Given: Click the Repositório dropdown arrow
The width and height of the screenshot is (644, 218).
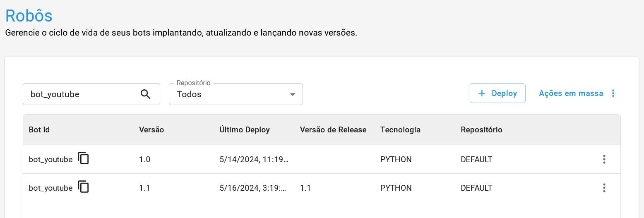Looking at the screenshot, I should 293,94.
